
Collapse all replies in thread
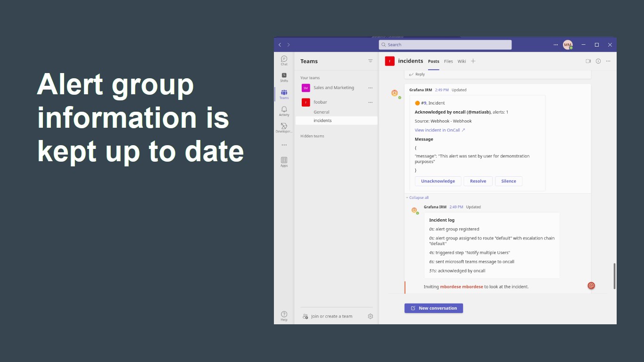pos(418,197)
